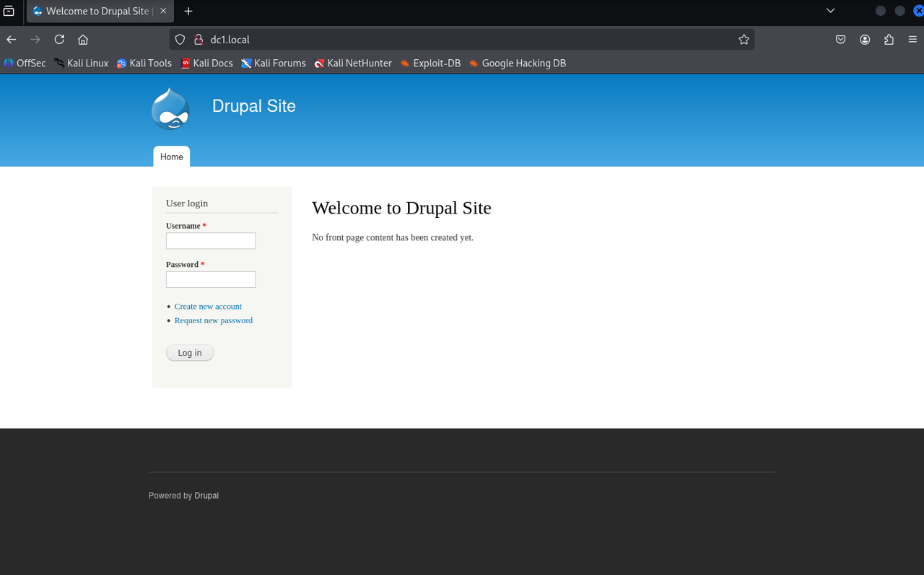Close the browser window with X

[918, 11]
